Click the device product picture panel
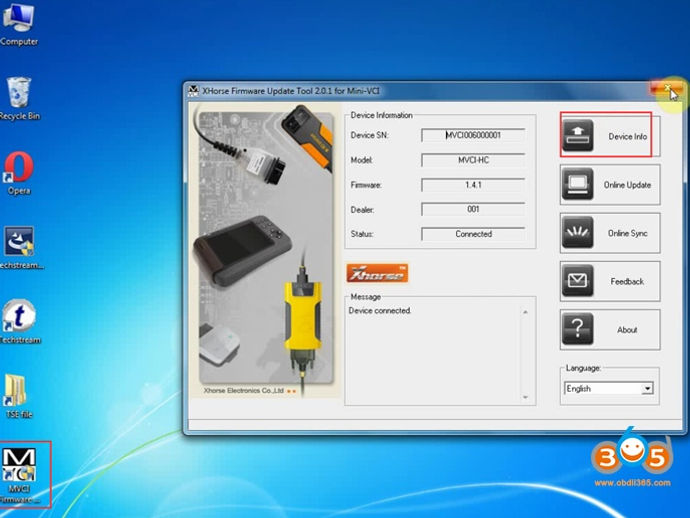This screenshot has height=518, width=690. [266, 248]
